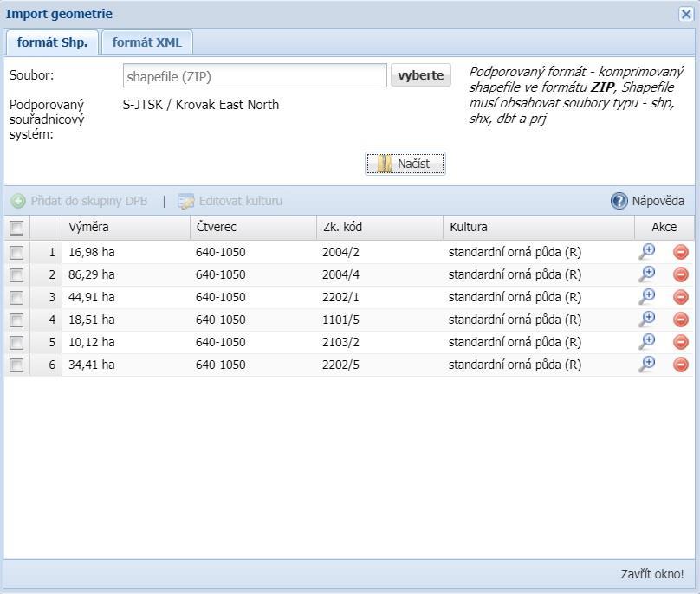The width and height of the screenshot is (700, 594).
Task: Zoom to geometry of row 2004/2
Action: point(647,252)
